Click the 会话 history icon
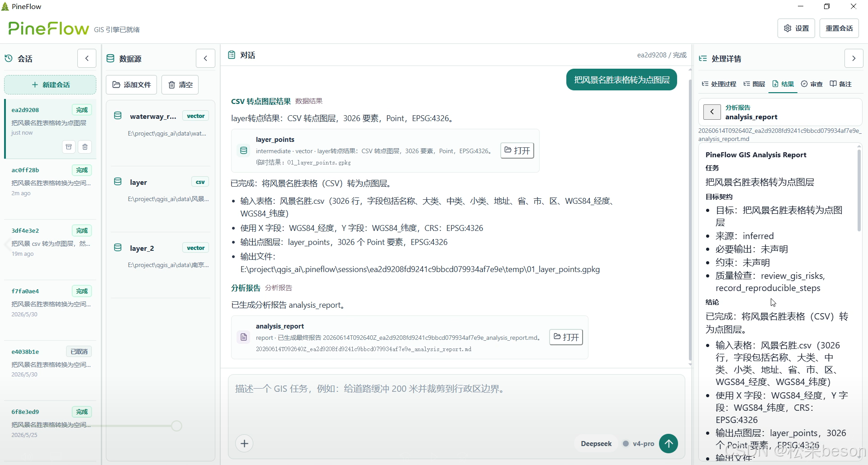 coord(9,58)
